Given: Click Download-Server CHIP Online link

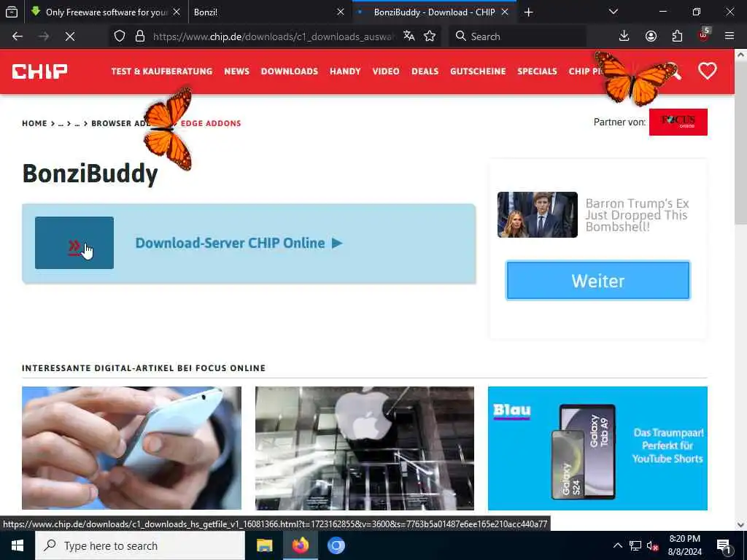Looking at the screenshot, I should click(x=239, y=243).
